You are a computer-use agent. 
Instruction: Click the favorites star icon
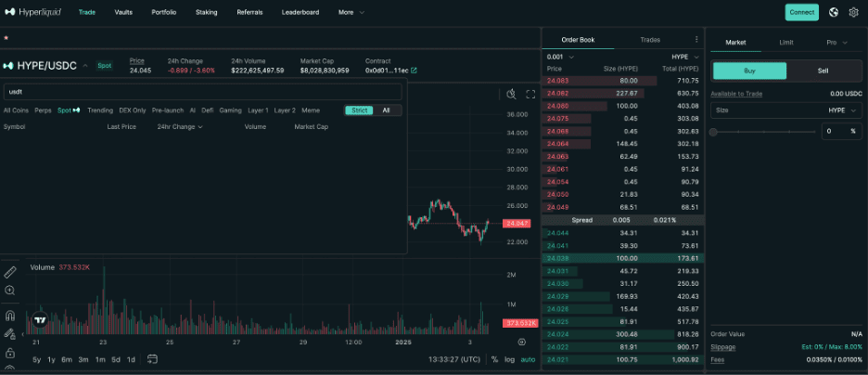(6, 38)
